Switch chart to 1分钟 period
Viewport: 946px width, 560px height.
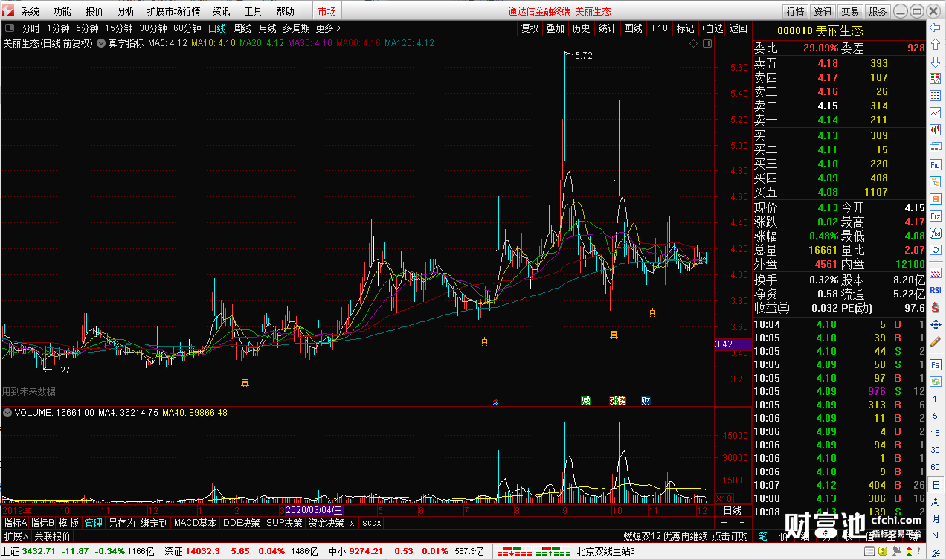58,28
